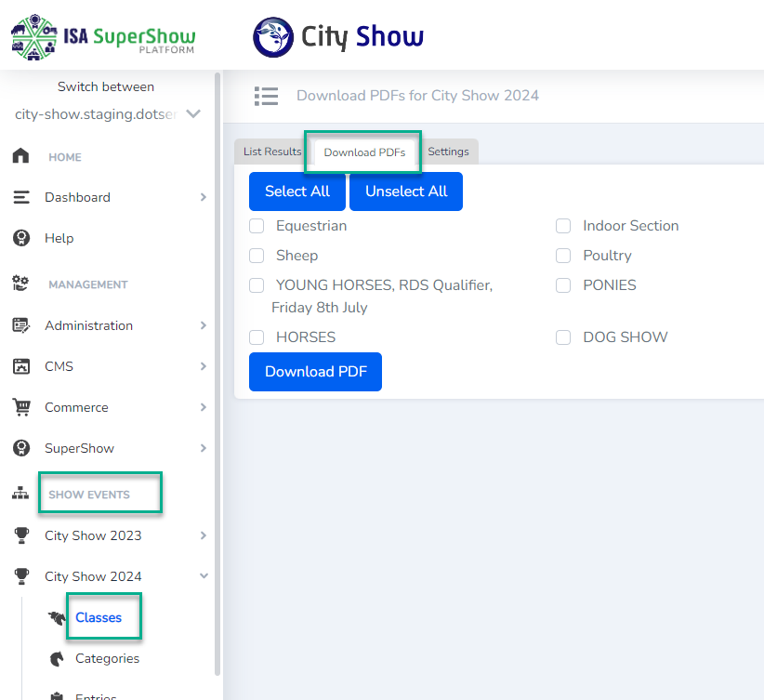Open the Classes sidebar item

[x=99, y=617]
